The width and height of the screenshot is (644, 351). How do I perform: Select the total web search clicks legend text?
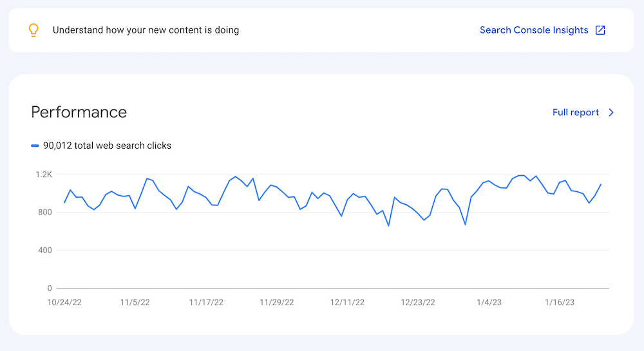pyautogui.click(x=107, y=146)
